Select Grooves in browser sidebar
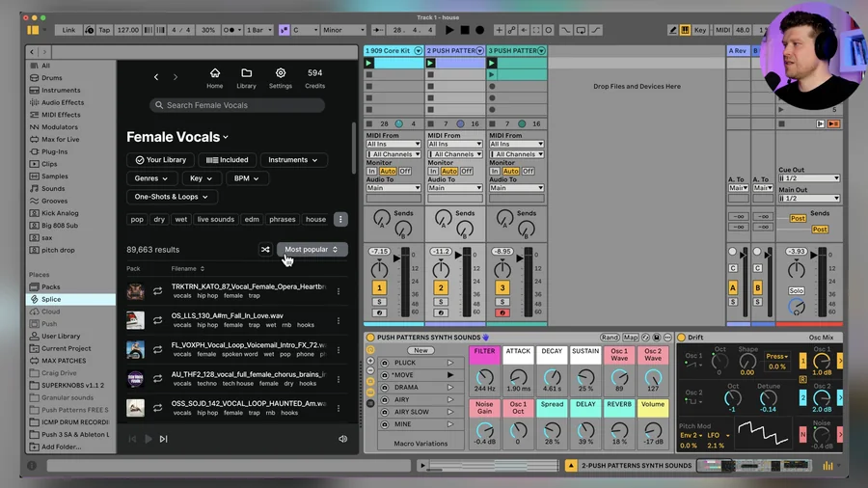 [54, 201]
